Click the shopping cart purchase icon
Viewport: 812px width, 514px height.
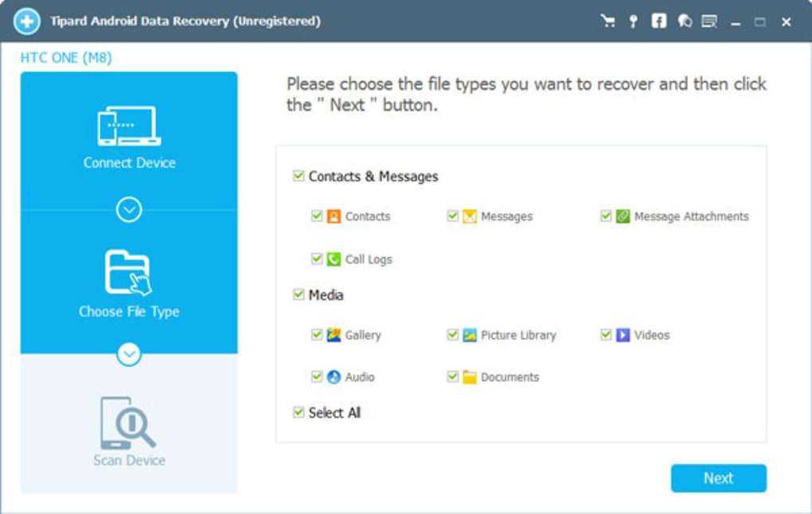608,21
